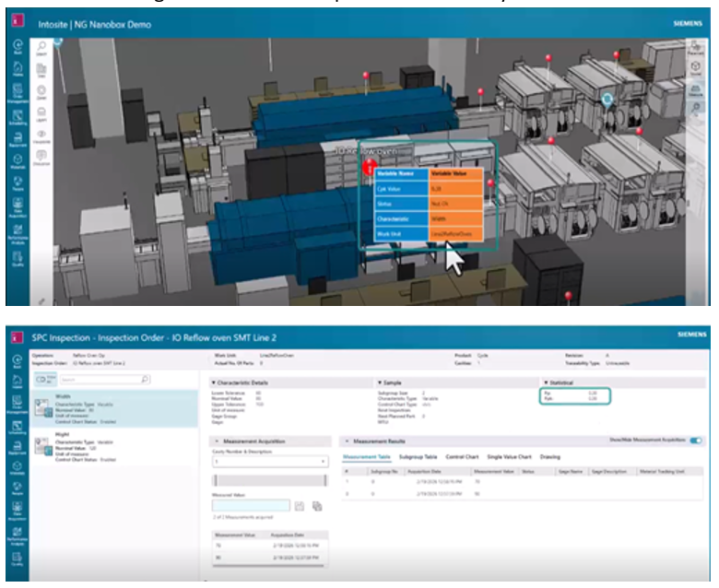This screenshot has width=719, height=588.
Task: Click into the Measured Value input field
Action: coord(251,505)
